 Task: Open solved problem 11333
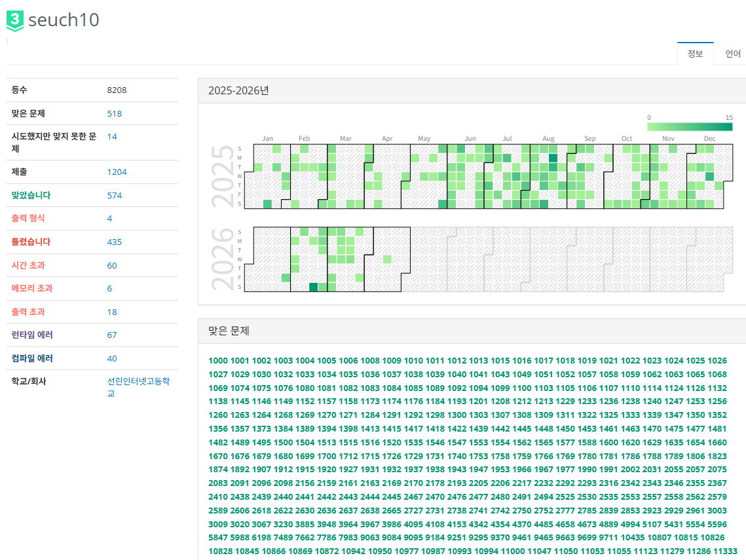point(725,551)
